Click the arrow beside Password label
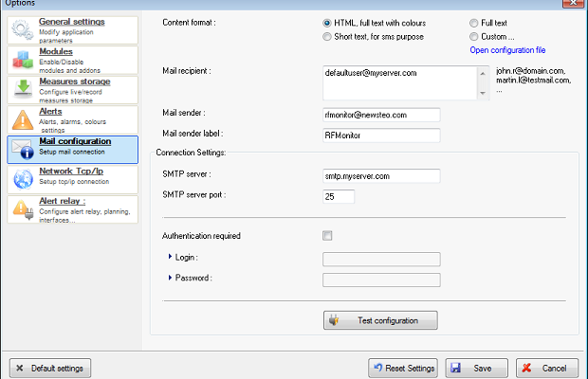588x379 pixels. pyautogui.click(x=170, y=278)
